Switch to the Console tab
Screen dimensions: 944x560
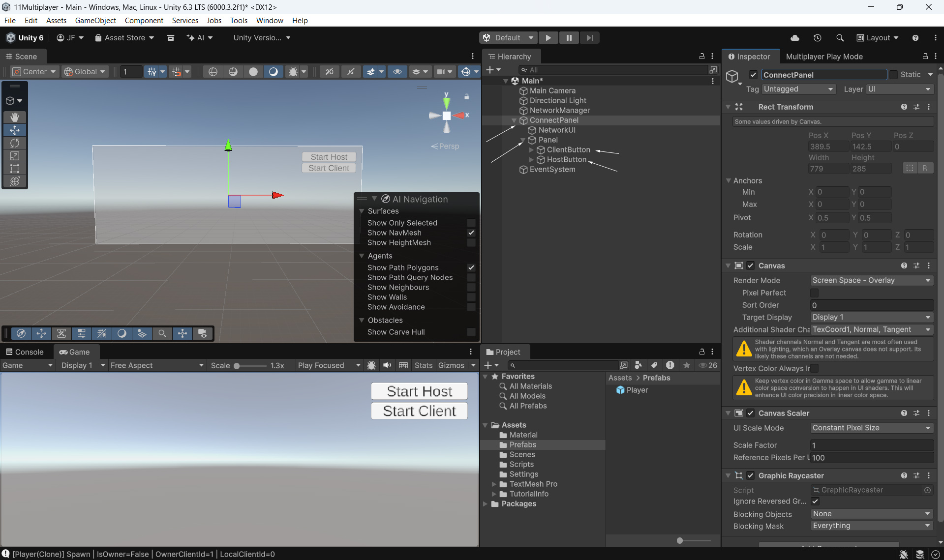pos(25,352)
